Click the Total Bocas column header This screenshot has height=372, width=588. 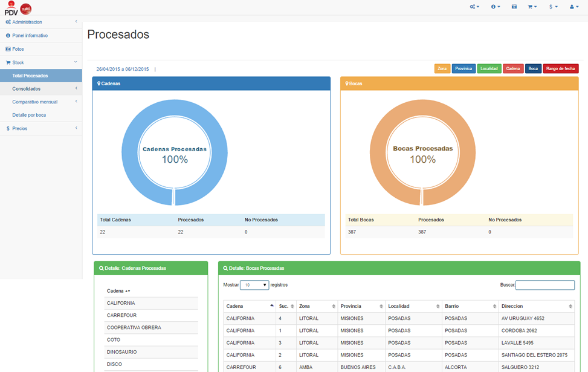[x=361, y=220]
